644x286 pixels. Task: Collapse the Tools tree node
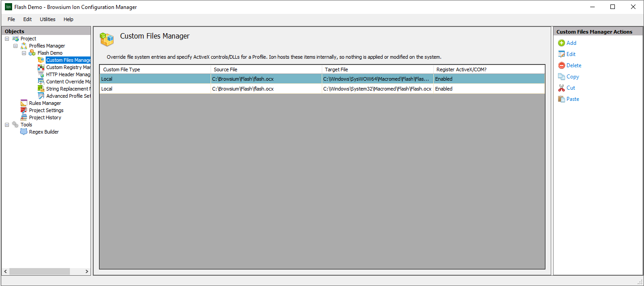pos(7,125)
